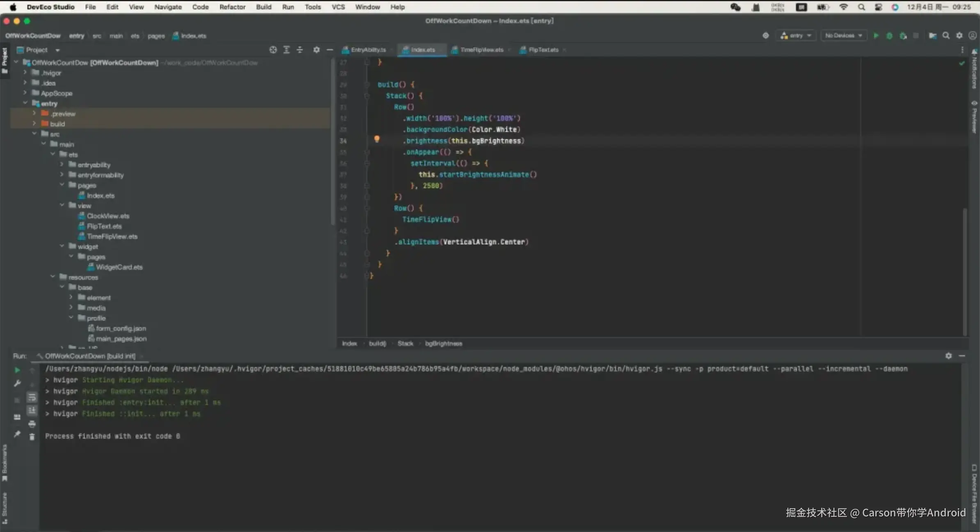Image resolution: width=980 pixels, height=532 pixels.
Task: Toggle pin tab in Run panel
Action: [x=17, y=434]
